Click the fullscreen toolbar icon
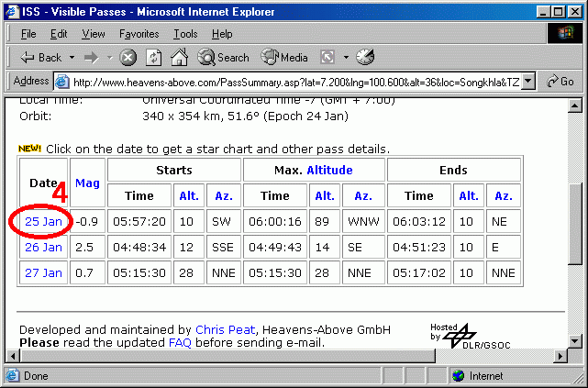Screen dimensions: 588x388 (x=327, y=58)
